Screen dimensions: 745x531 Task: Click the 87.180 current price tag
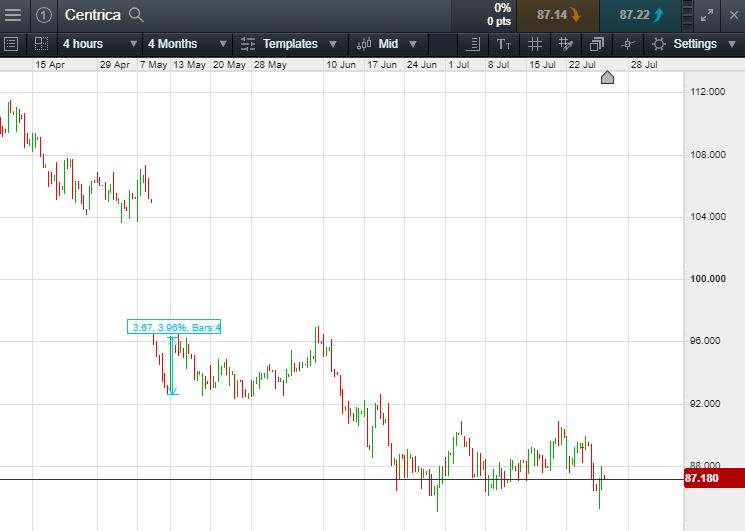(x=714, y=478)
